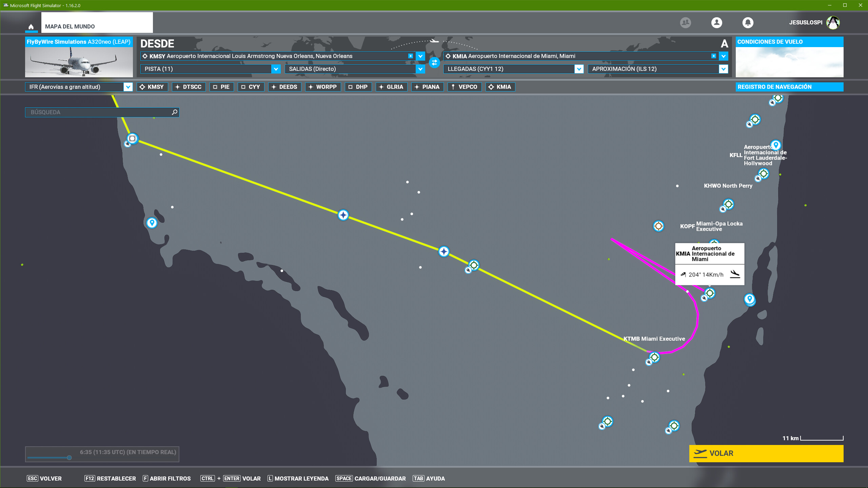Click the search magnifier icon
Viewport: 868px width, 488px height.
(174, 112)
